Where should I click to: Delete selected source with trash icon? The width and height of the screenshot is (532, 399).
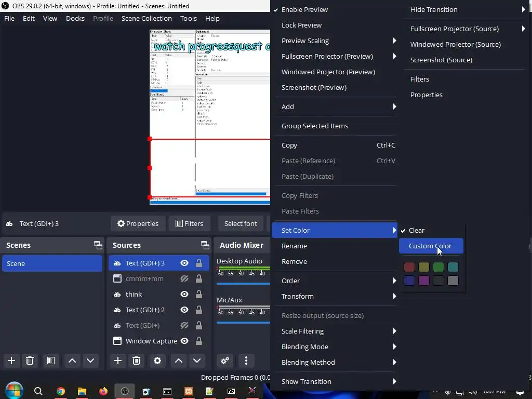pos(137,361)
